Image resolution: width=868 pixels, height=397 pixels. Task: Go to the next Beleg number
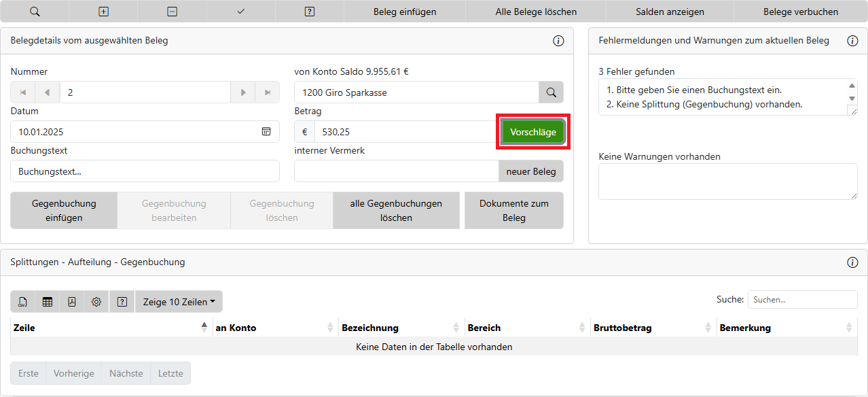[243, 92]
